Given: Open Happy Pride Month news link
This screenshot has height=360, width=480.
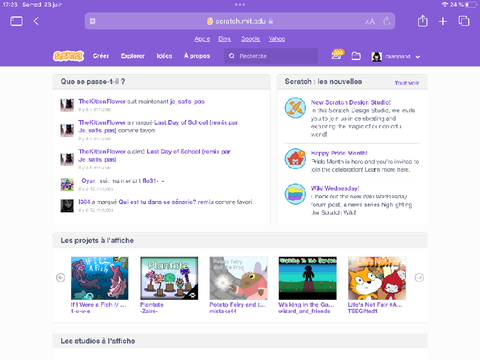Looking at the screenshot, I should click(339, 153).
